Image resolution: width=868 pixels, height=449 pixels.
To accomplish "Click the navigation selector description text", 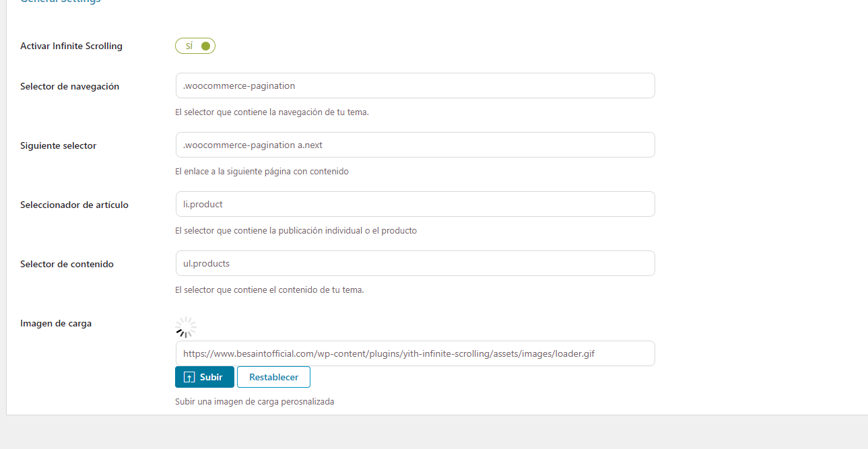I will (x=272, y=112).
